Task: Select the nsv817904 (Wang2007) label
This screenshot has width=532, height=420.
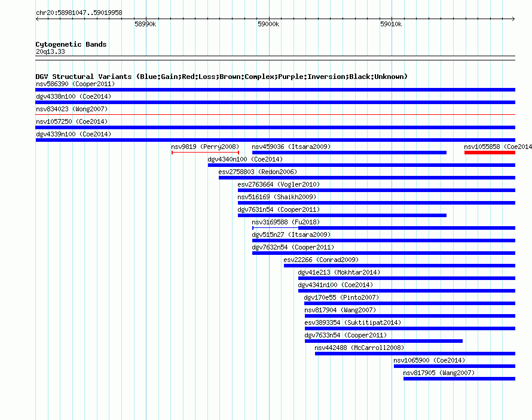Action: pyautogui.click(x=340, y=310)
